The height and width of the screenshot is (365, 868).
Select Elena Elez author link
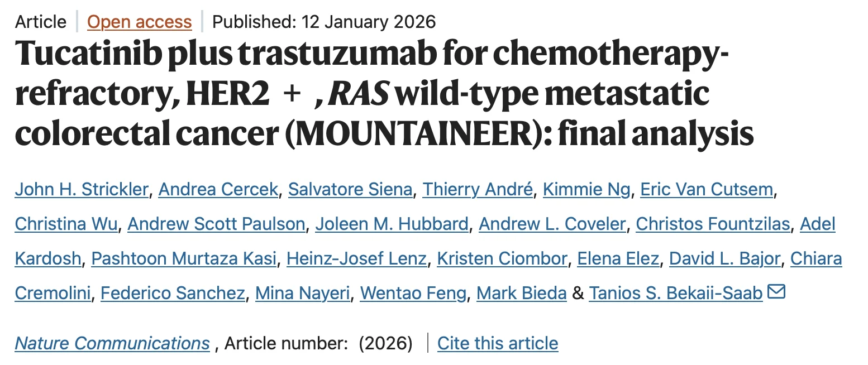tap(617, 259)
